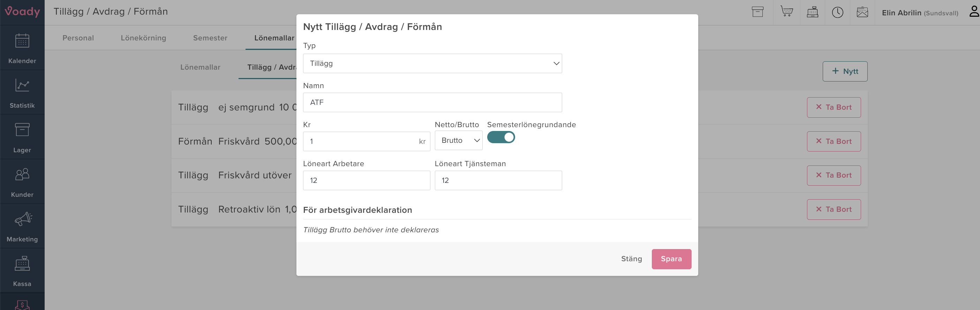
Task: Click the shopping cart icon
Action: point(786,12)
